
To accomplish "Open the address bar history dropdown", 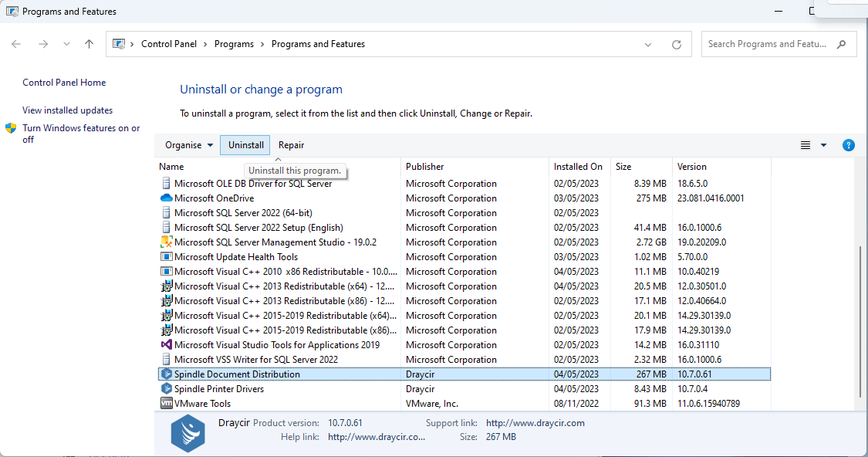I will [647, 44].
